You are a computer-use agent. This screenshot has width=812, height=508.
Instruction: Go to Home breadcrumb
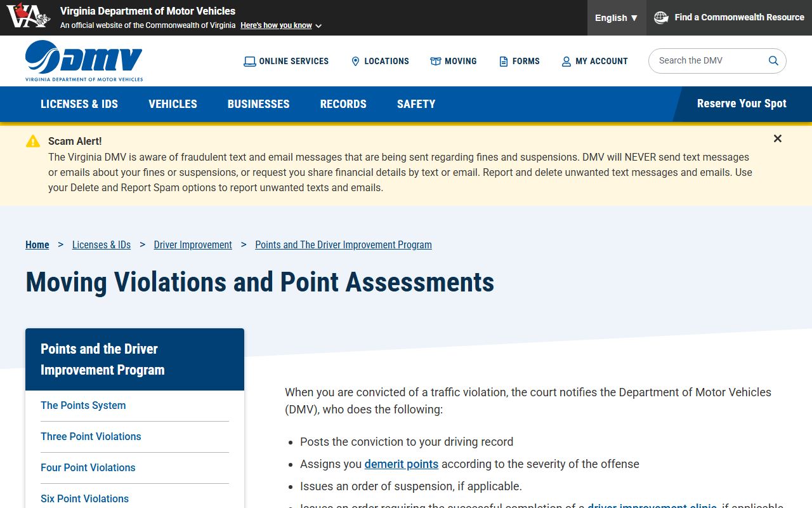tap(37, 244)
